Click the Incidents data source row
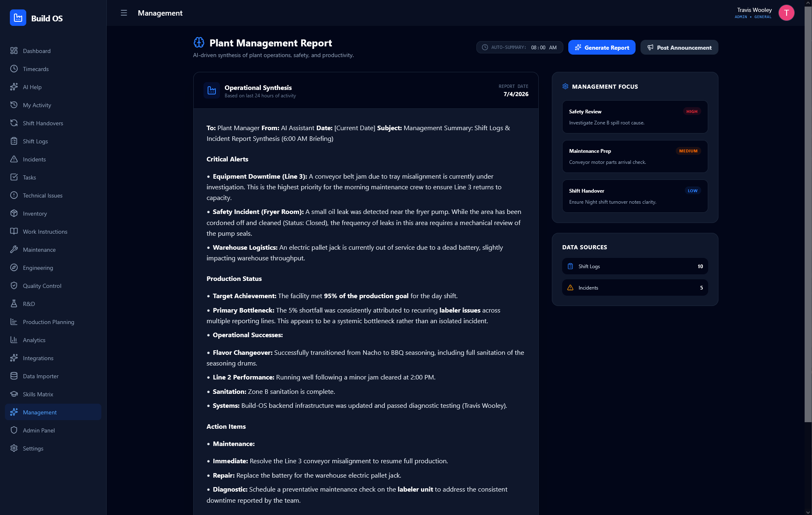The width and height of the screenshot is (812, 515). click(x=635, y=287)
